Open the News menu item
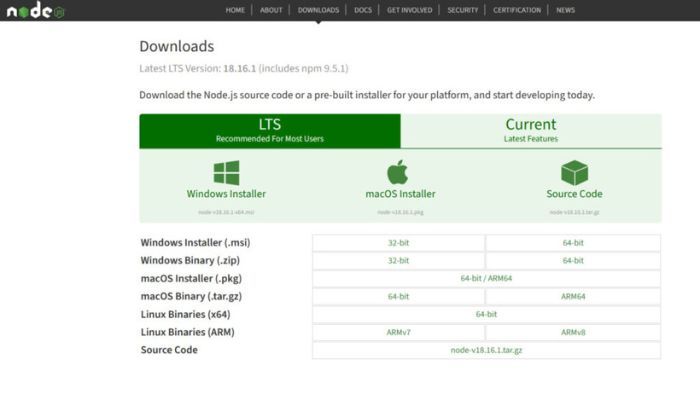The image size is (700, 400). [x=565, y=10]
